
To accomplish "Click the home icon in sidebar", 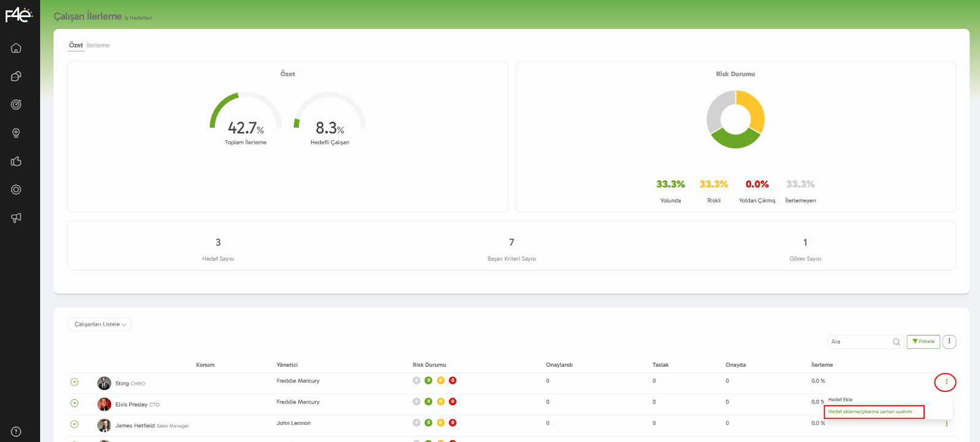I will tap(16, 48).
